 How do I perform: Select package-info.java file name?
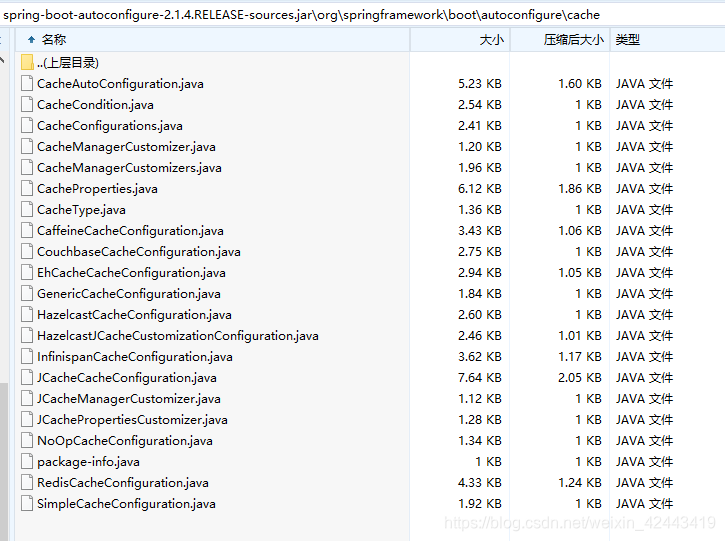[88, 462]
